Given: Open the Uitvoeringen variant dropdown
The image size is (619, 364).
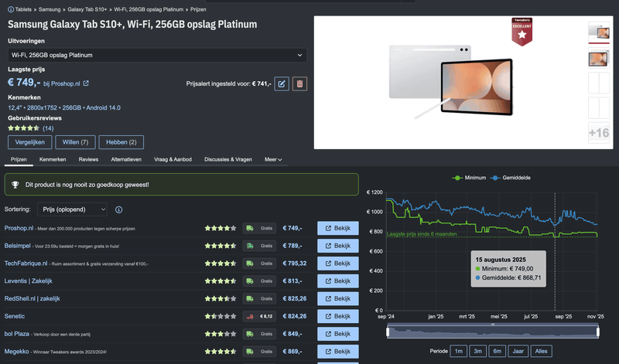Looking at the screenshot, I should 157,55.
